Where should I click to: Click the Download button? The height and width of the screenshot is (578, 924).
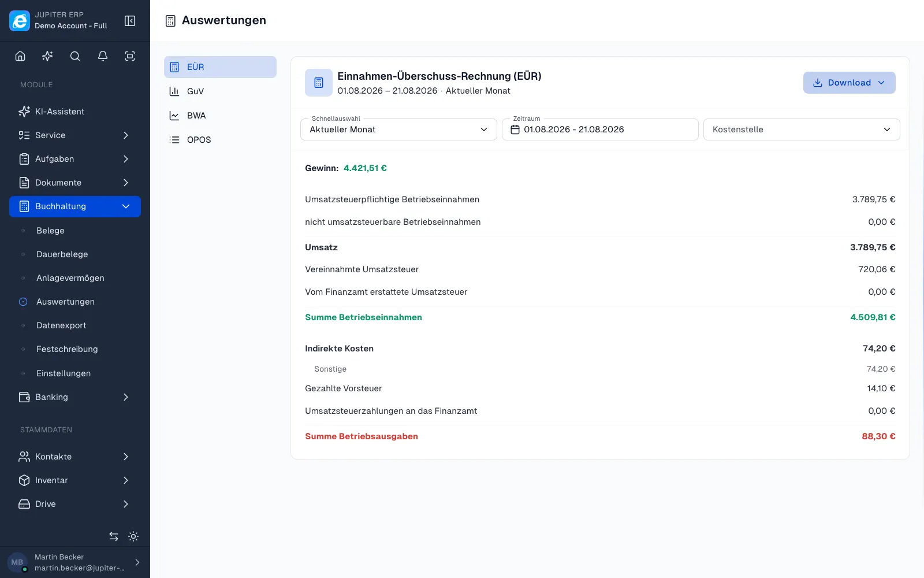[x=849, y=83]
